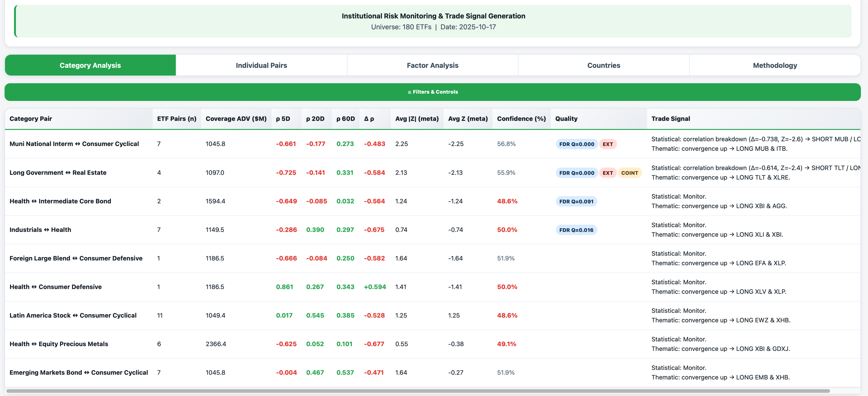Click FDR Q=0.016 badge on Industrials row
The image size is (868, 396).
click(x=576, y=230)
